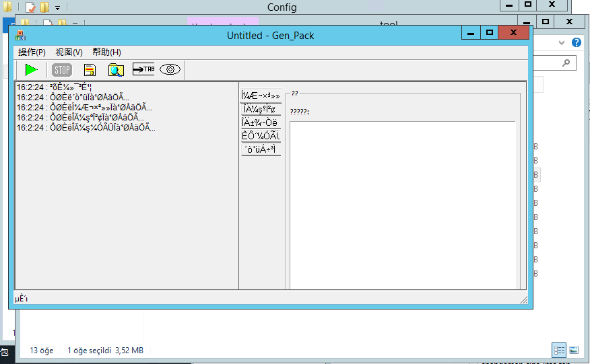Screen dimensions: 590x364
Task: Open the 帮助(H) menu
Action: click(x=106, y=52)
